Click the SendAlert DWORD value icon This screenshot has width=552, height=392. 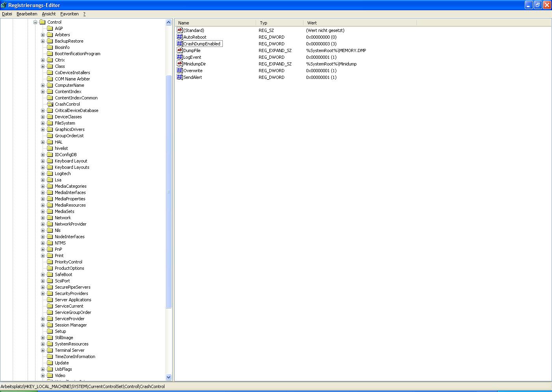pyautogui.click(x=180, y=77)
